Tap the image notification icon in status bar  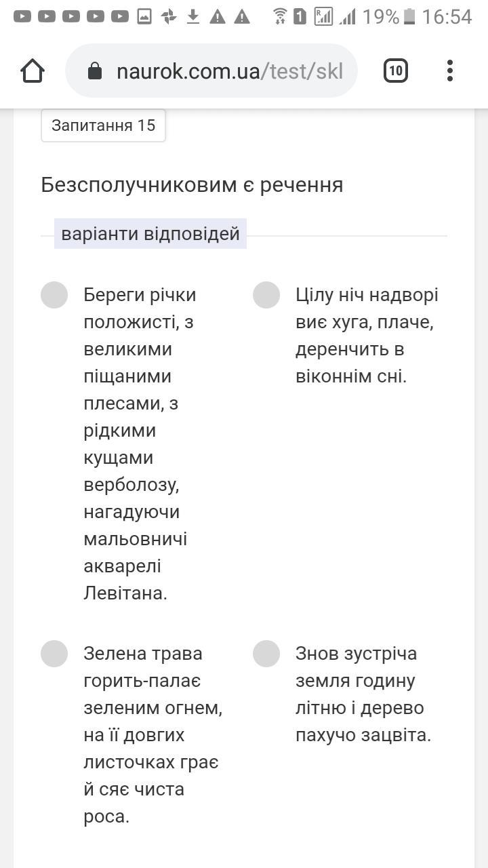tap(144, 16)
